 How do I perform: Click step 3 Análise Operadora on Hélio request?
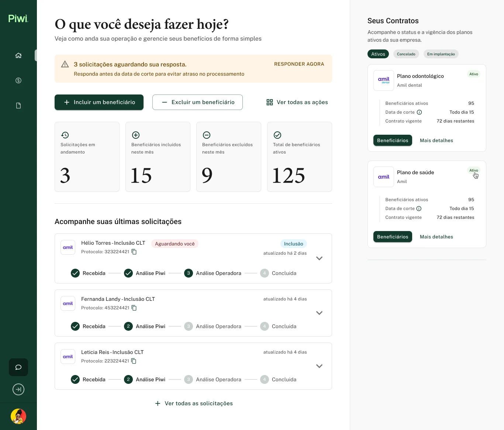(x=213, y=273)
